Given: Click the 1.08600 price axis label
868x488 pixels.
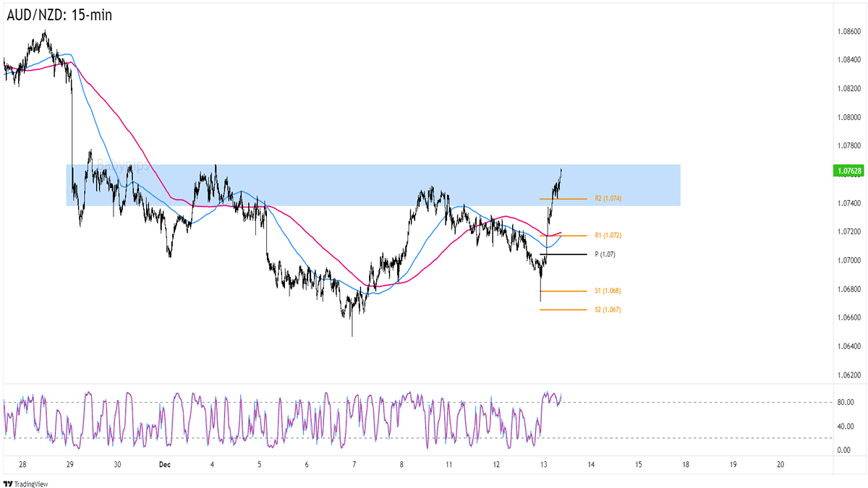Looking at the screenshot, I should click(x=848, y=32).
